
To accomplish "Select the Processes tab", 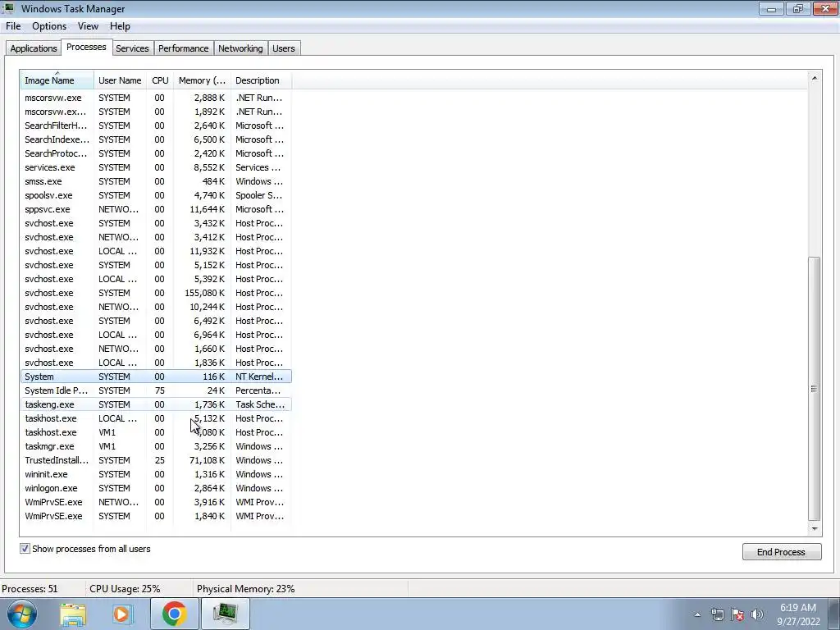I will pos(86,47).
